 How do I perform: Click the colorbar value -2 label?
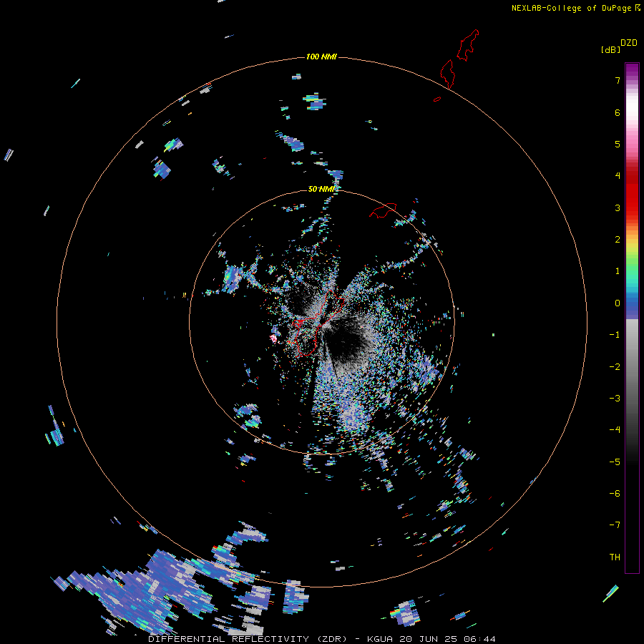point(615,367)
